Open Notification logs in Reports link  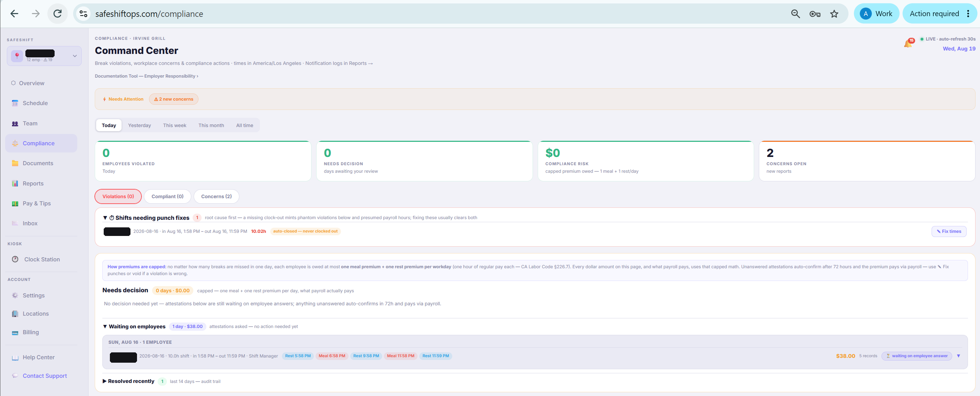point(339,63)
